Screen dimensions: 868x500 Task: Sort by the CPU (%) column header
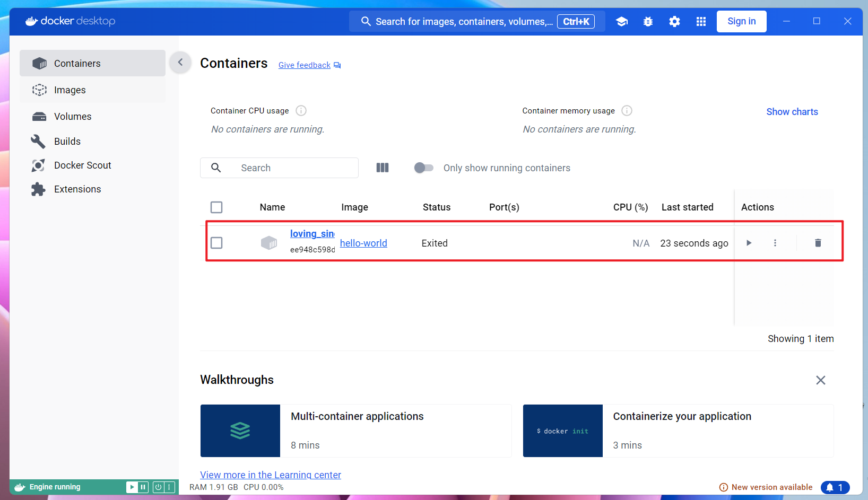630,207
